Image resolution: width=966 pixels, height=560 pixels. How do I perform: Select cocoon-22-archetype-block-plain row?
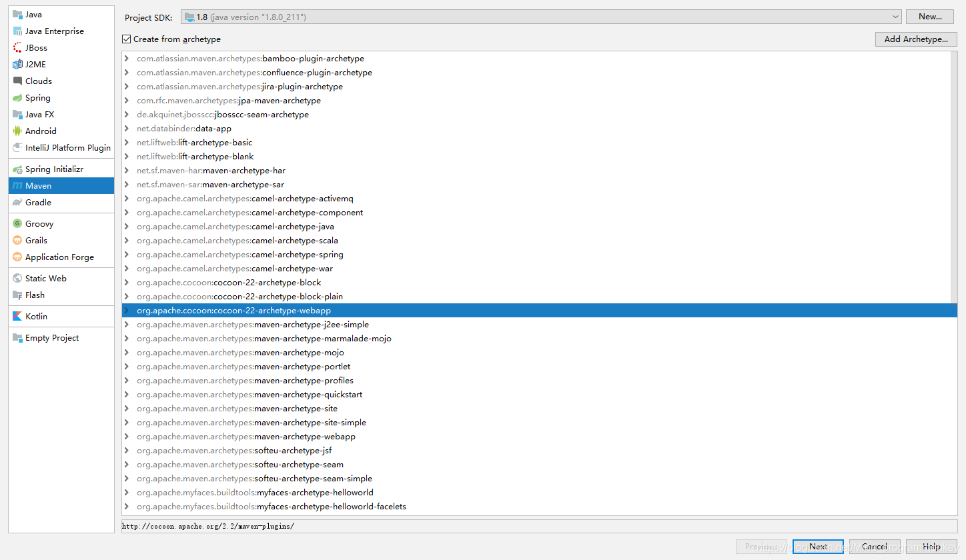click(536, 297)
